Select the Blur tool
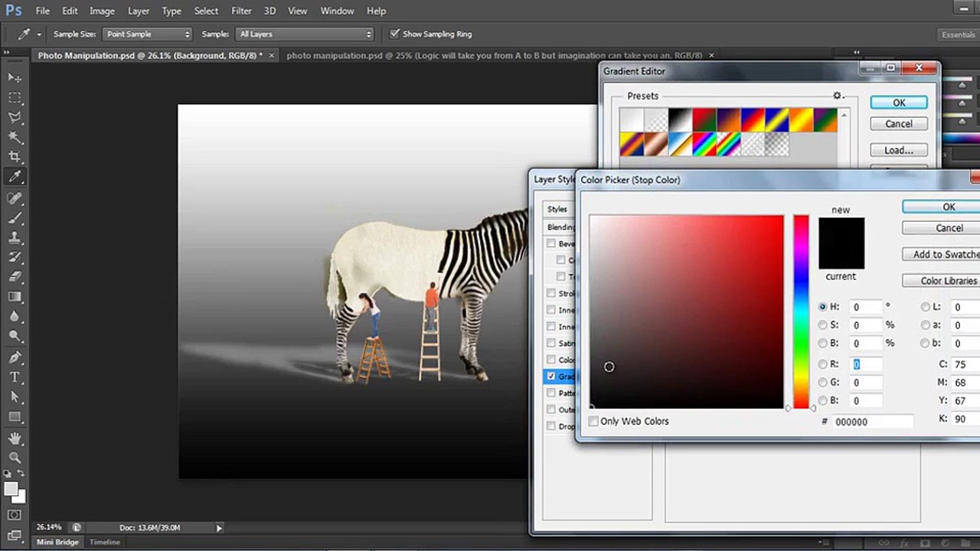 tap(15, 316)
